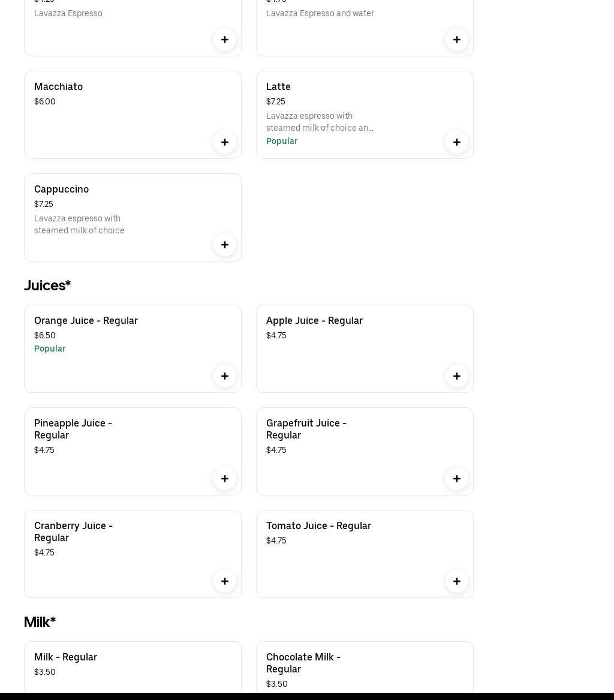Open Orange Juice - Regular item title
The image size is (614, 700).
[86, 320]
